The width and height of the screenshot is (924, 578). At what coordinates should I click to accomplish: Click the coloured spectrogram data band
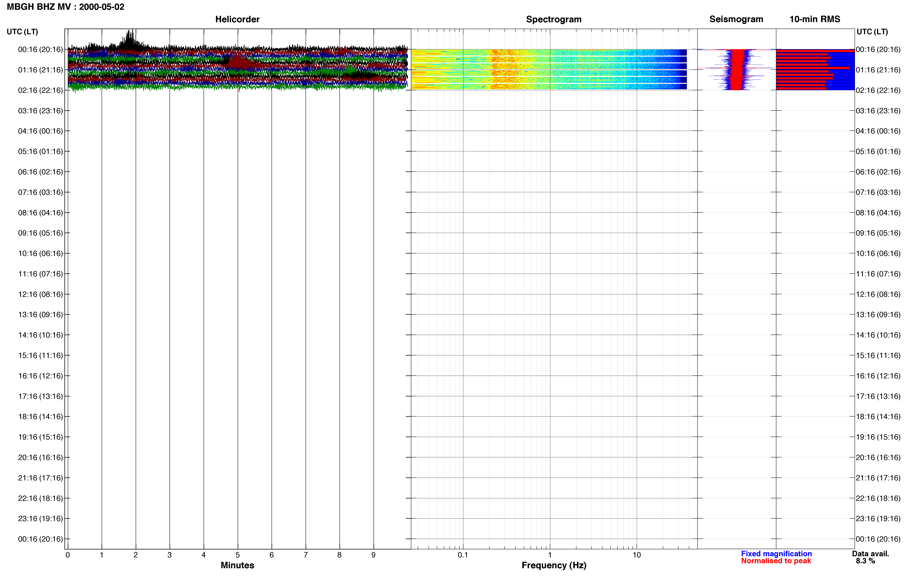(x=549, y=70)
